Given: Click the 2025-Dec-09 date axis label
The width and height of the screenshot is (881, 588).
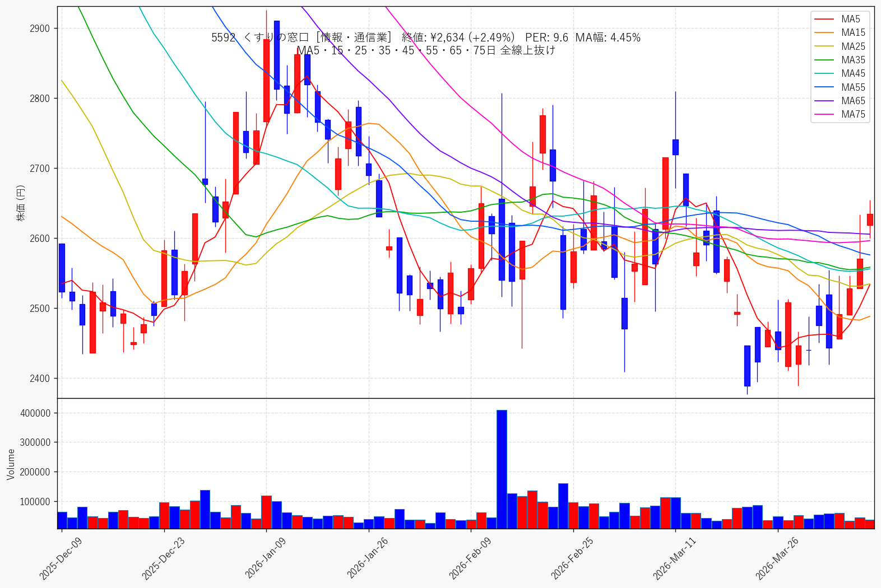Looking at the screenshot, I should [x=61, y=558].
